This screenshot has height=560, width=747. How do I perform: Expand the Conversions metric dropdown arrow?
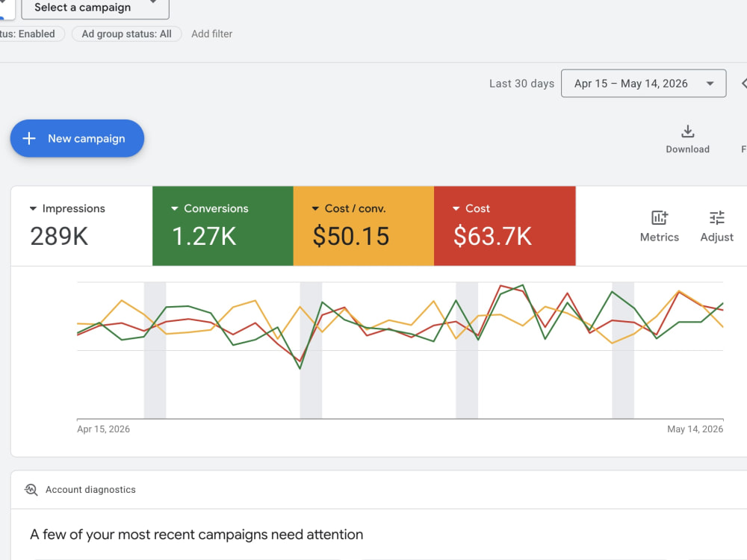[x=174, y=208]
